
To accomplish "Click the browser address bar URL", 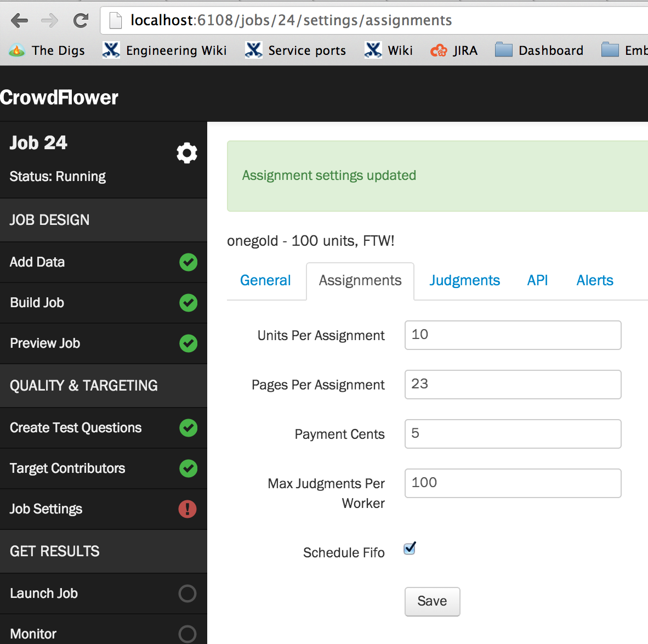I will [291, 20].
